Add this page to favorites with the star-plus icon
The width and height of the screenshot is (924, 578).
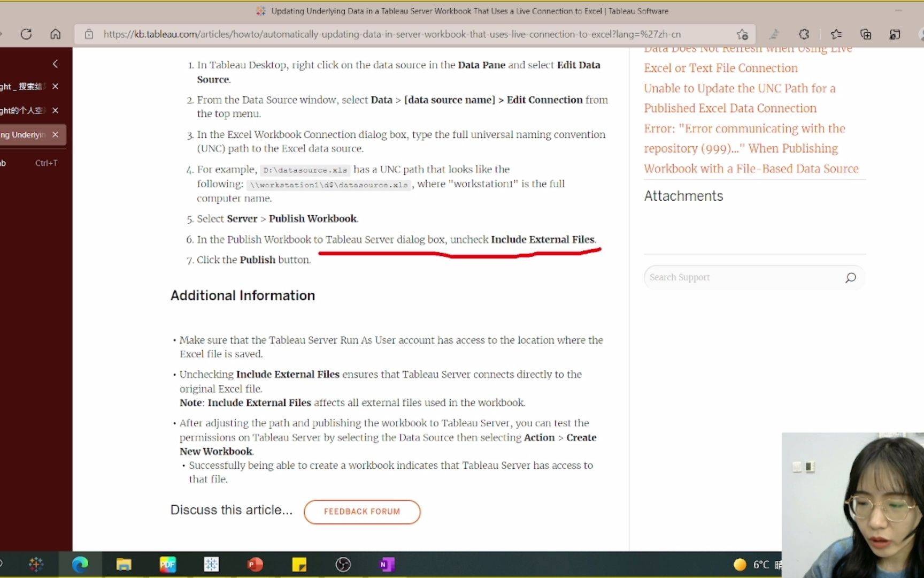[742, 34]
